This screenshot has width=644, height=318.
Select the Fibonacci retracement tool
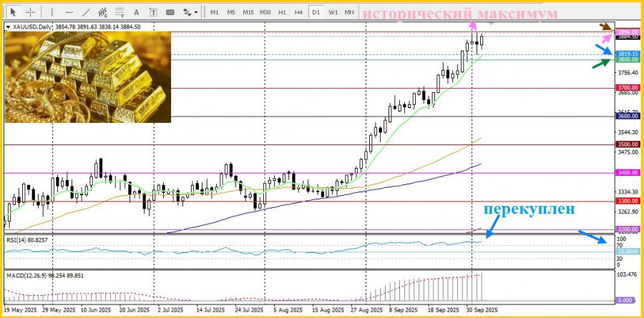(x=119, y=12)
